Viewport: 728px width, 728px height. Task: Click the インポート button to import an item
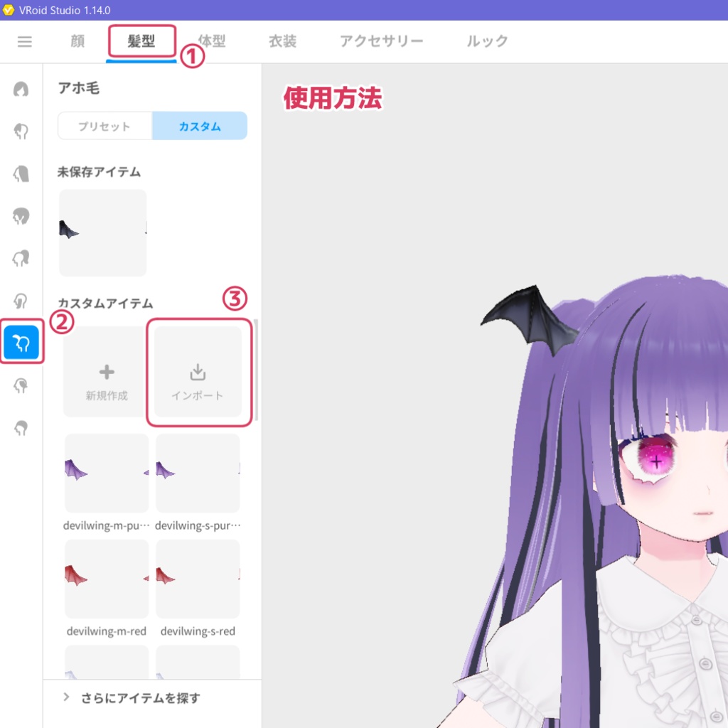(x=198, y=372)
